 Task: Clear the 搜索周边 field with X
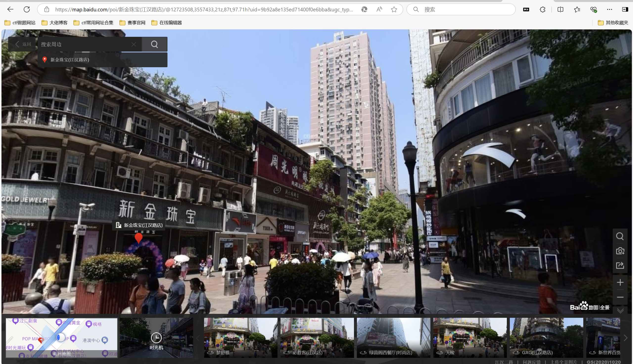(x=134, y=44)
